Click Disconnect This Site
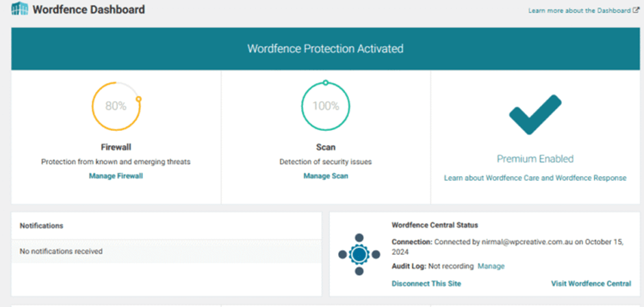 pyautogui.click(x=426, y=284)
